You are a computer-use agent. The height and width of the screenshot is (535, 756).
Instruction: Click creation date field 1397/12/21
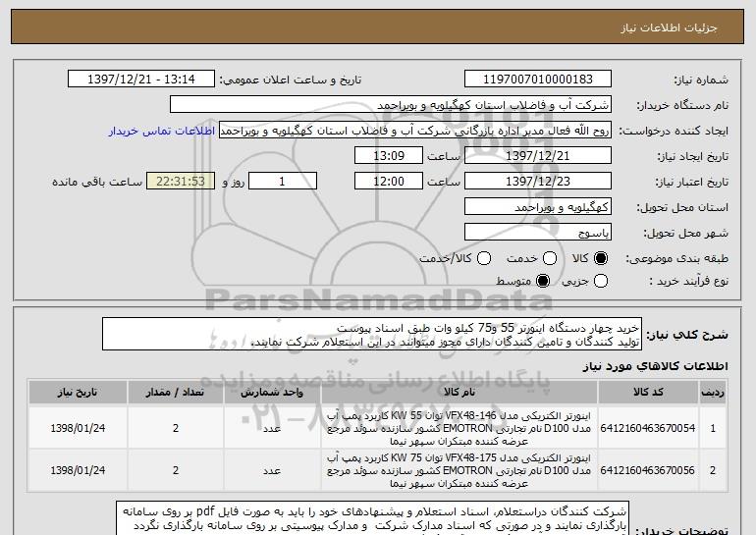538,156
